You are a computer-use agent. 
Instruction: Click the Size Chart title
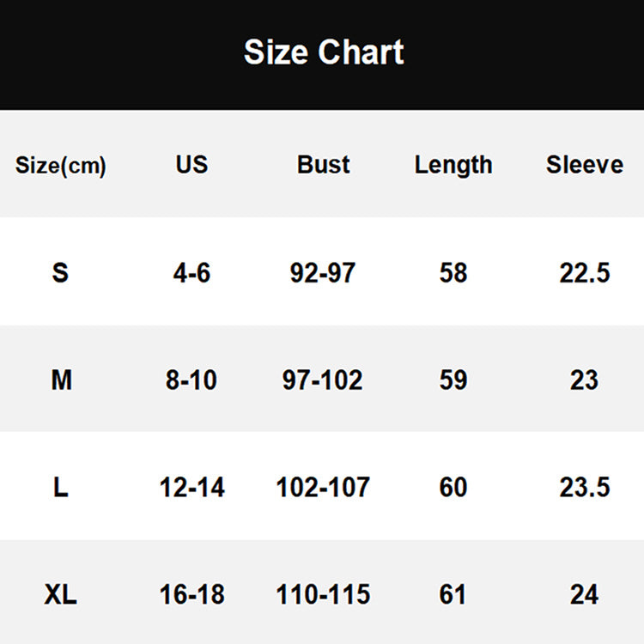pos(324,52)
